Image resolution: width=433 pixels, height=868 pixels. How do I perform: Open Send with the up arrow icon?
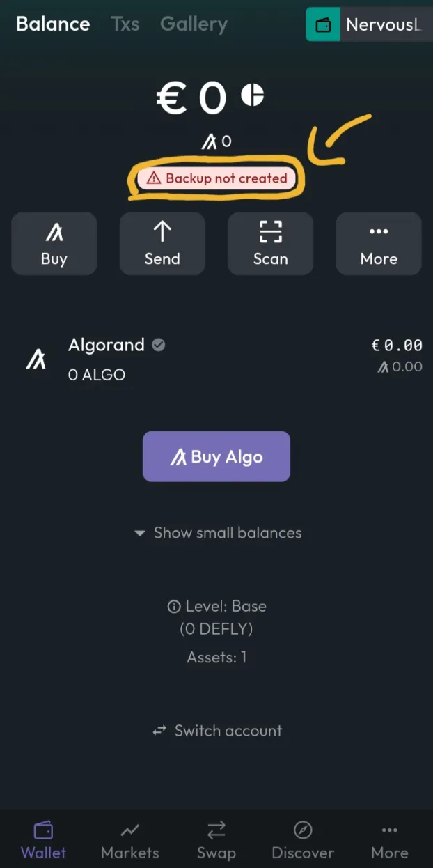162,244
